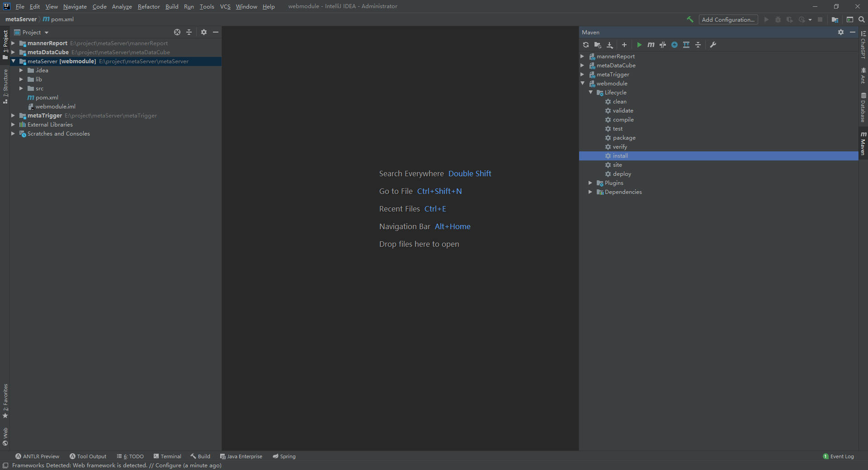Click the Run Anything icon in top toolbar
The height and width of the screenshot is (470, 868).
tap(850, 19)
